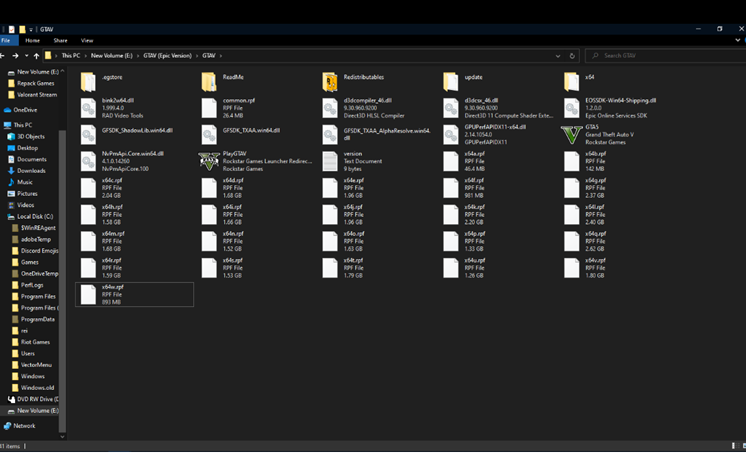This screenshot has height=456, width=746.
Task: Open the File menu
Action: [x=6, y=40]
